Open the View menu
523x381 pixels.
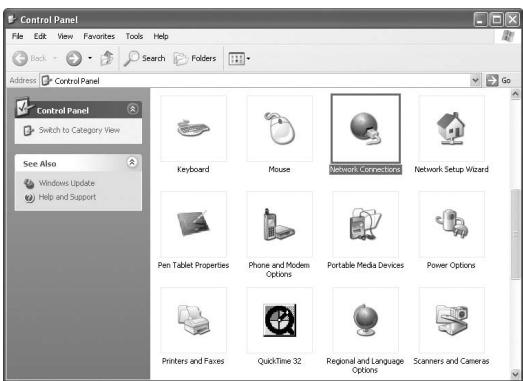coord(65,36)
